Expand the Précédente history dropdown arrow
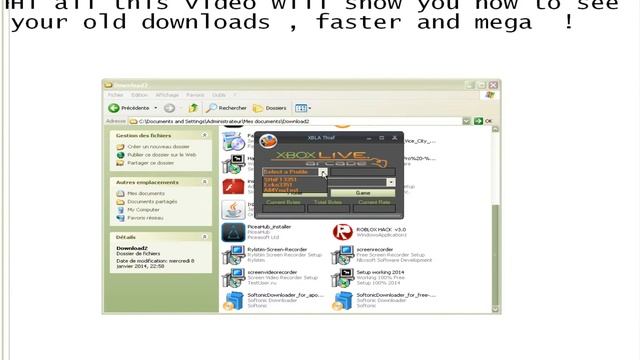The width and height of the screenshot is (640, 360). click(156, 108)
